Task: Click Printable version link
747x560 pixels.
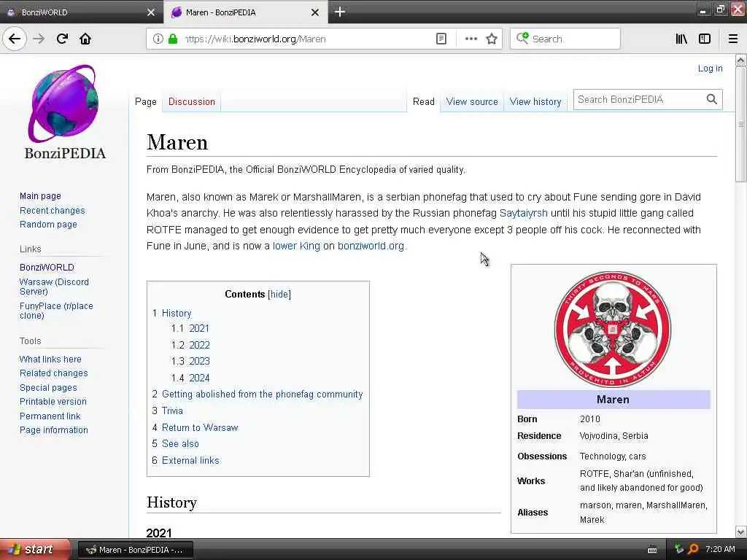Action: (x=53, y=402)
